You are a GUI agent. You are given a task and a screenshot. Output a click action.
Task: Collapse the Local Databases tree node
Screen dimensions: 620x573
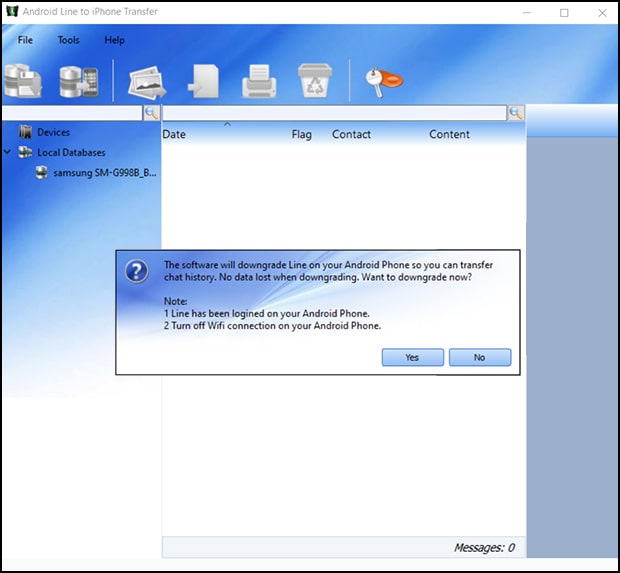[8, 153]
